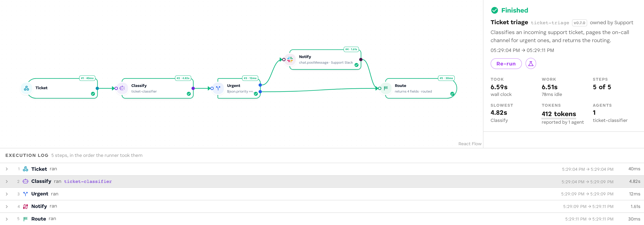The height and width of the screenshot is (225, 644).
Task: Click the icon in Notify log row
Action: [x=25, y=206]
